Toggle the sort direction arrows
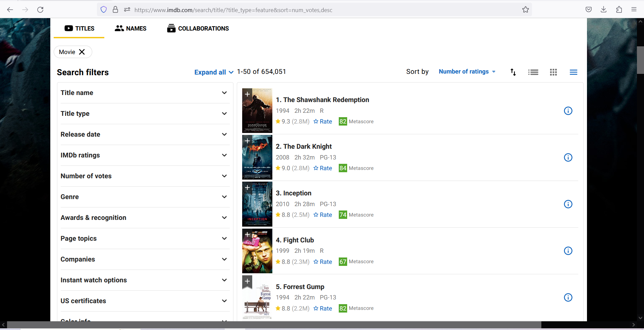 point(513,72)
